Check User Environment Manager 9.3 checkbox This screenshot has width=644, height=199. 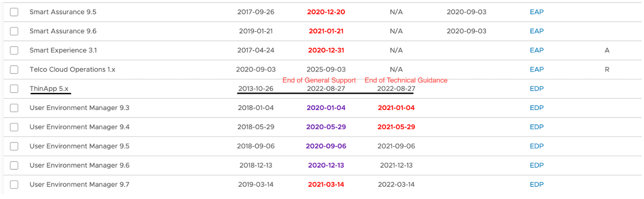14,108
